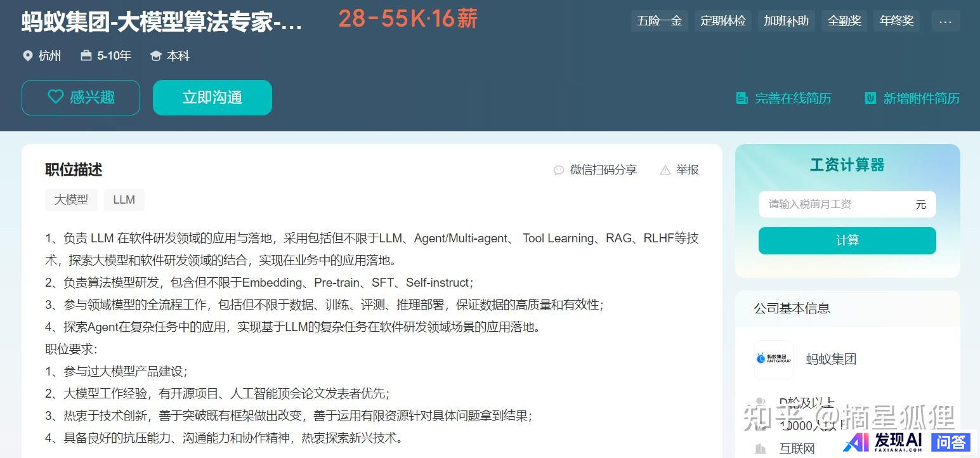Open 完善在线简历 link
This screenshot has height=458, width=980.
pos(793,98)
